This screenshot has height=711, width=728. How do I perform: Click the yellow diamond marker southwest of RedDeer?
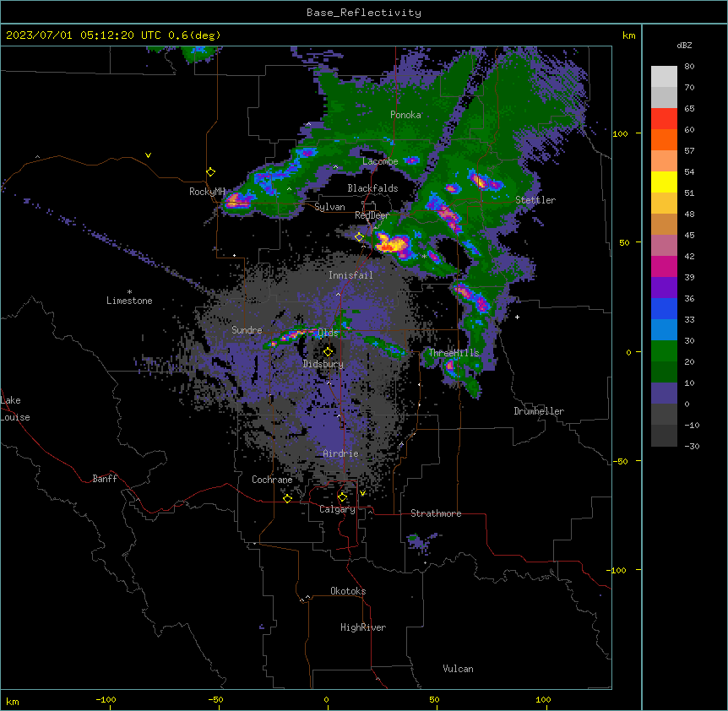359,237
